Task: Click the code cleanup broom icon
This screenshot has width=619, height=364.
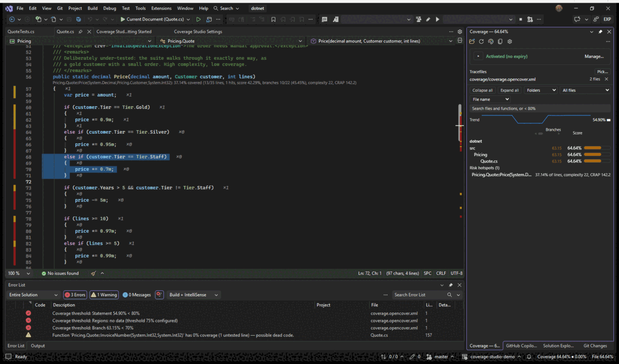Action: point(93,273)
